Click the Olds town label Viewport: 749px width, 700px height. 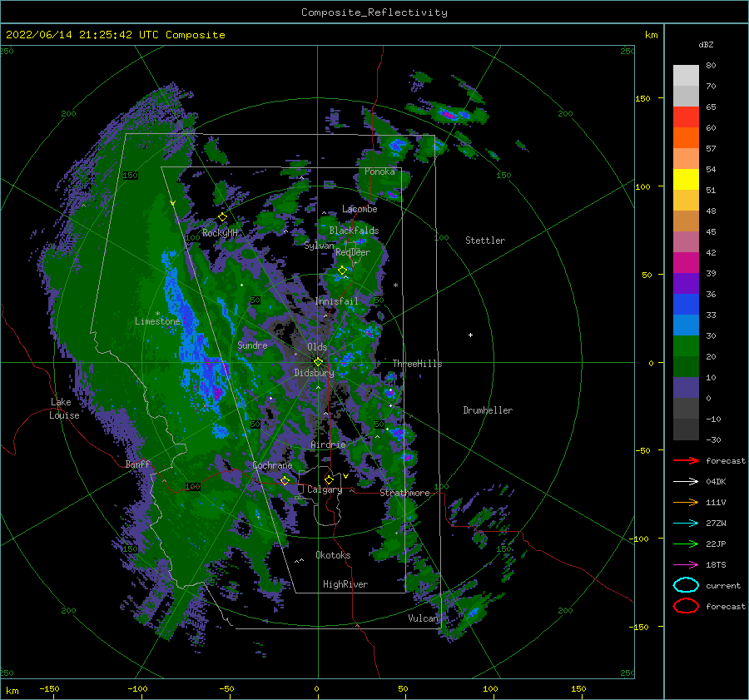[x=317, y=347]
